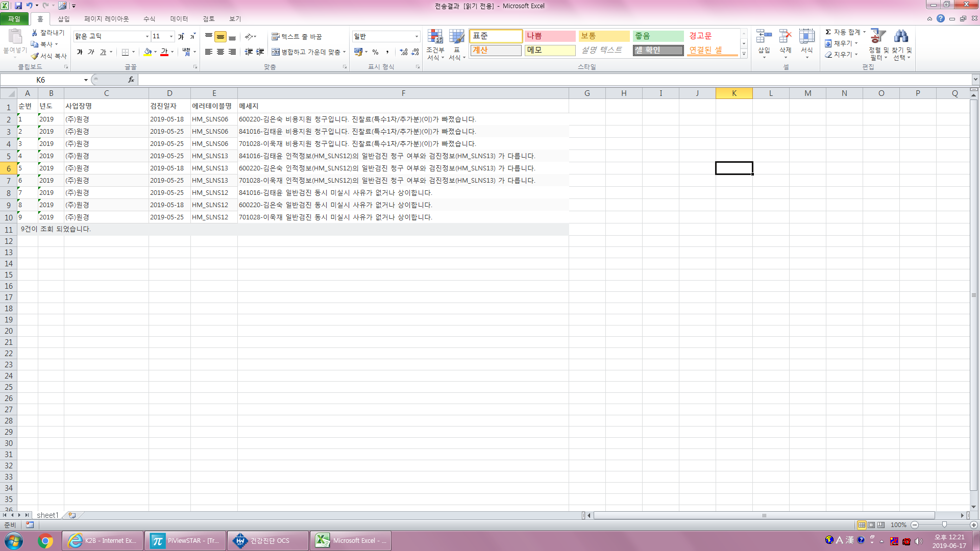
Task: Expand the number format dropdown (일반)
Action: pos(416,36)
